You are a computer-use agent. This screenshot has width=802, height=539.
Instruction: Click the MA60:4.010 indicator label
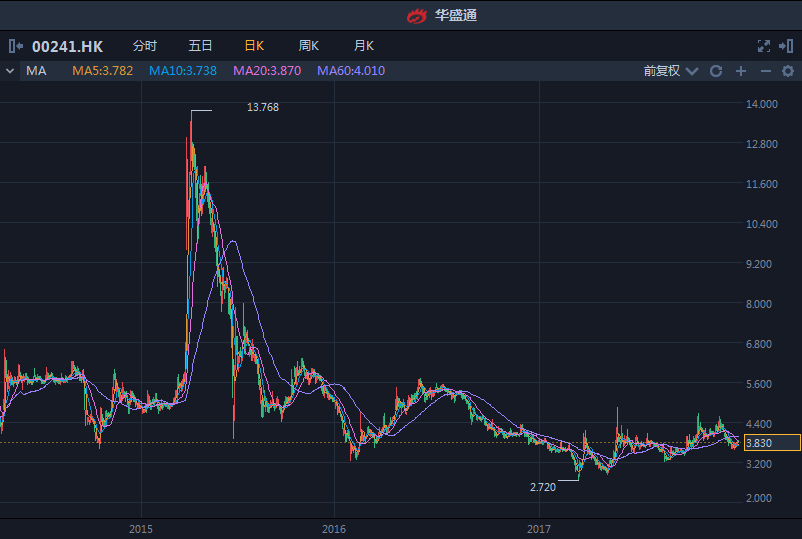(350, 71)
